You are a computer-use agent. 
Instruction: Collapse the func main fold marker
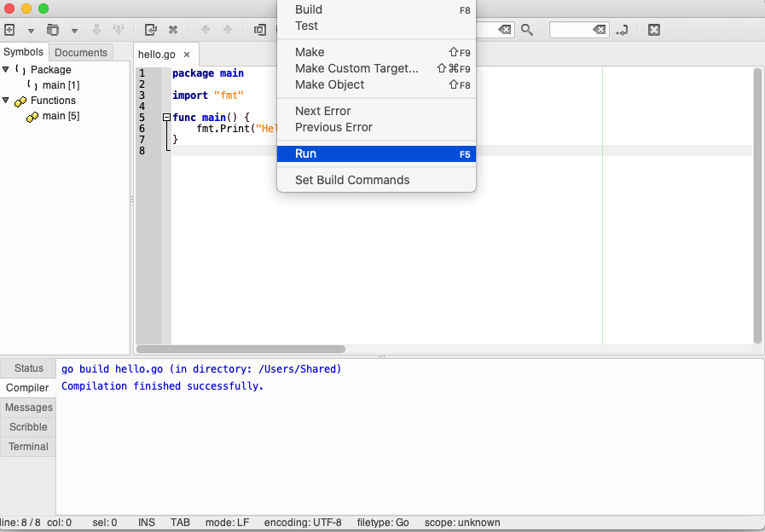(166, 117)
